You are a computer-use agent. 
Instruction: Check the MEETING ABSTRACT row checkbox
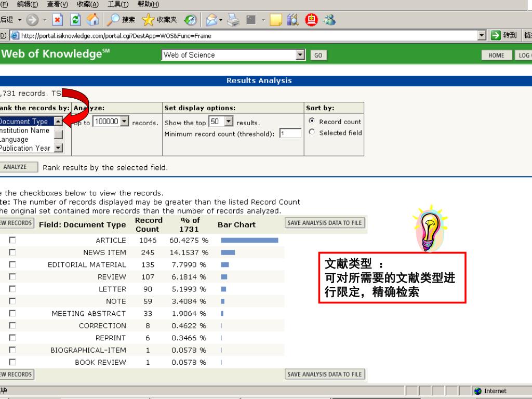(12, 313)
